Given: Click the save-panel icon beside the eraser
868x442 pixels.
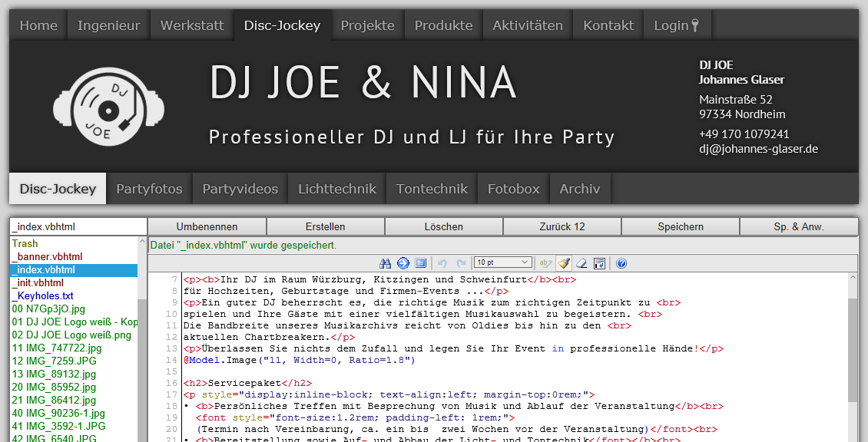Looking at the screenshot, I should (x=600, y=262).
